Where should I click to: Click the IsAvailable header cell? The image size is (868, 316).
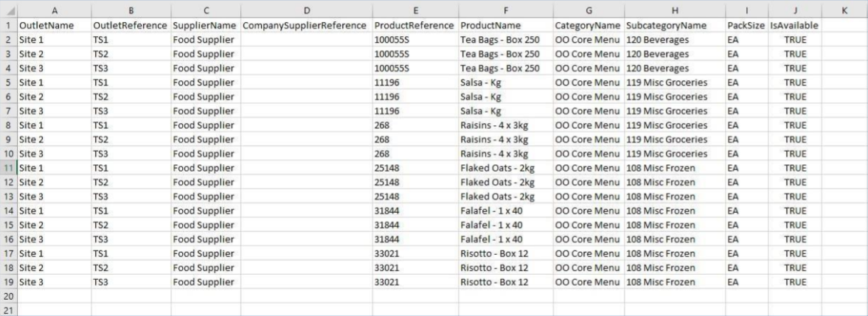pos(795,25)
